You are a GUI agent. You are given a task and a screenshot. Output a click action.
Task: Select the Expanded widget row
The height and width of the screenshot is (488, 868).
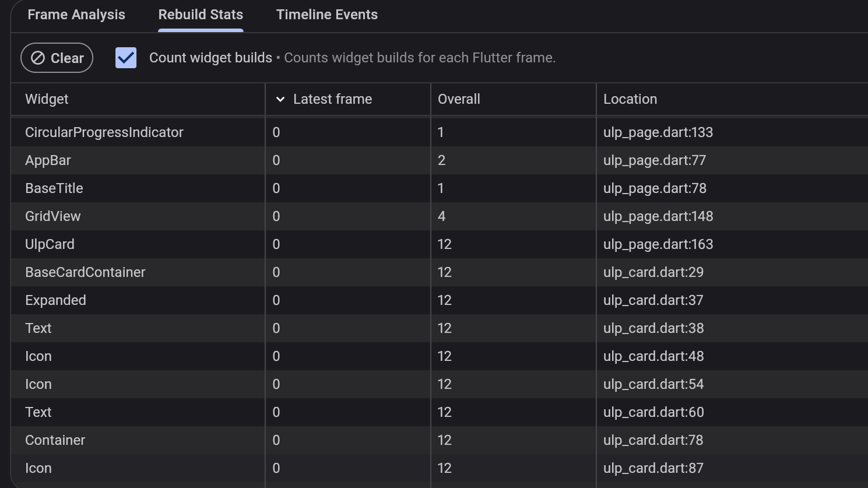pos(440,300)
